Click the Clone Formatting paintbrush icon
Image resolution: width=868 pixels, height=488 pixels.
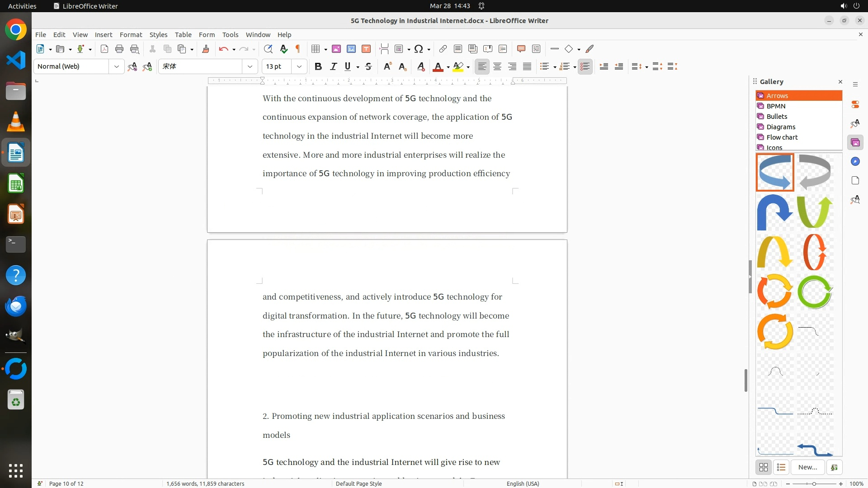point(206,49)
